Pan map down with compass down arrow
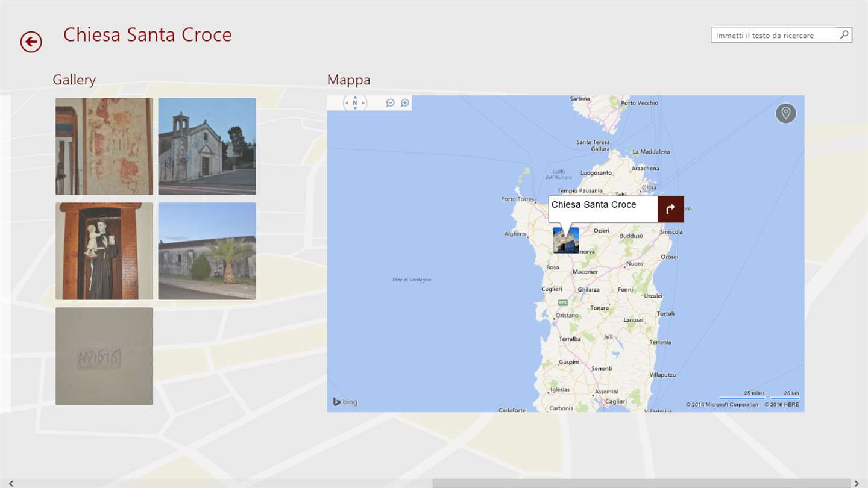This screenshot has height=488, width=868. (x=355, y=110)
